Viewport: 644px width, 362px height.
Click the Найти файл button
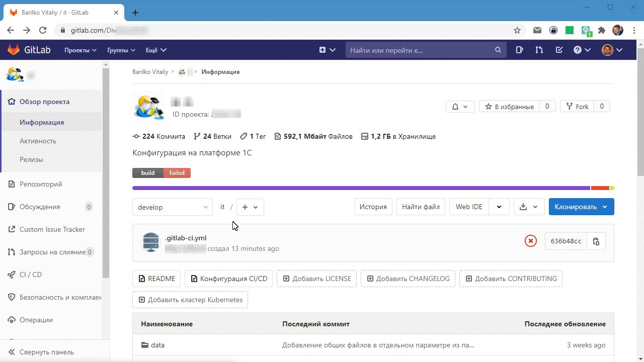pos(421,207)
